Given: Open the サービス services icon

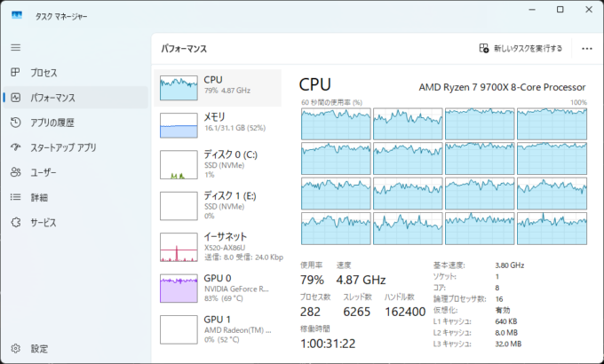Looking at the screenshot, I should pyautogui.click(x=16, y=222).
